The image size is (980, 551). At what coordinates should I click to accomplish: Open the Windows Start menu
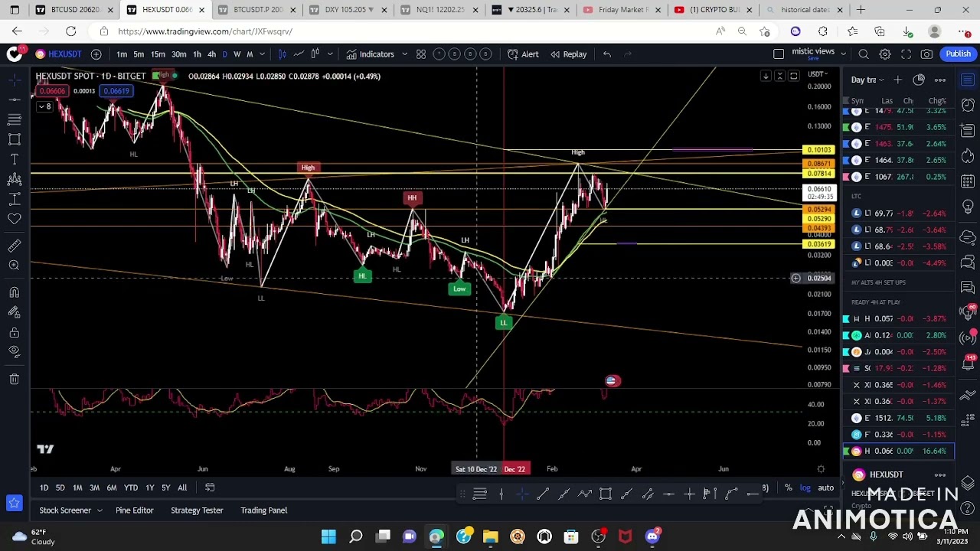(328, 536)
